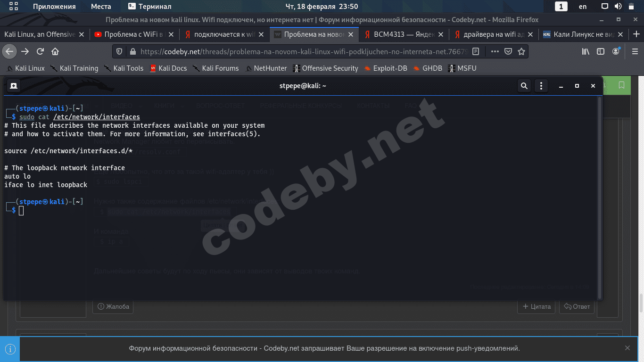Show site security info via padlock
This screenshot has width=644, height=362.
point(132,51)
